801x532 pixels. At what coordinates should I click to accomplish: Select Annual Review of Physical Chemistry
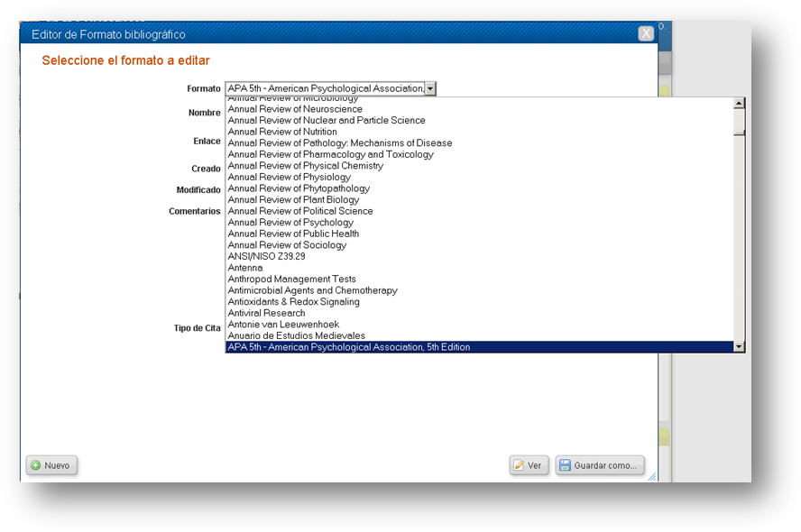click(480, 165)
